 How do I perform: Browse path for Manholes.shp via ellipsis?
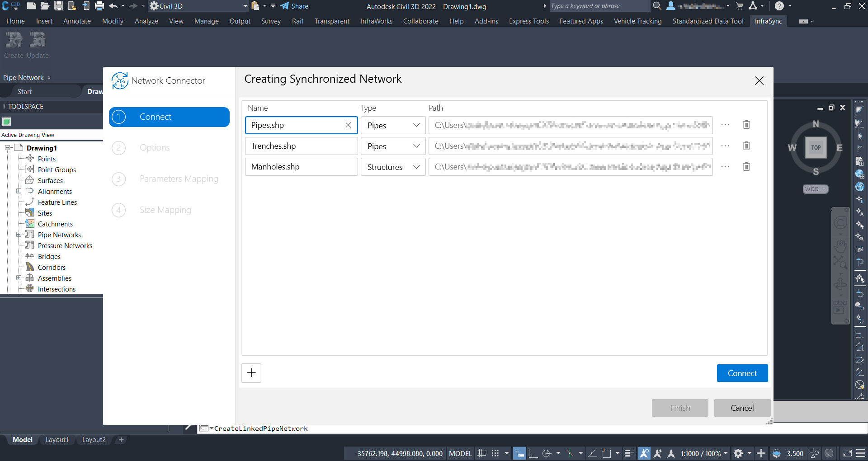[725, 167]
